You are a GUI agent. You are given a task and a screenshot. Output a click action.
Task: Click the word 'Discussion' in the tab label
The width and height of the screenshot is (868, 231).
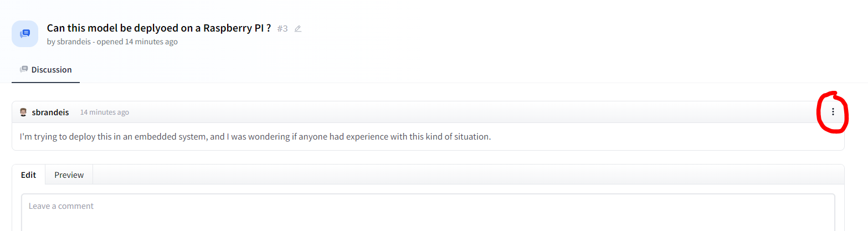(52, 70)
